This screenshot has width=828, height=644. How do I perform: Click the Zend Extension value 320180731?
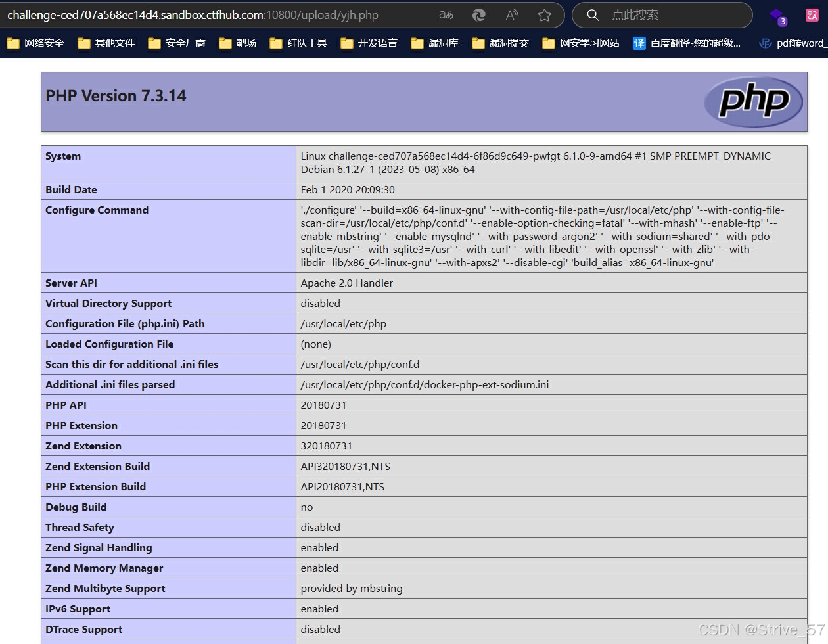pyautogui.click(x=327, y=446)
